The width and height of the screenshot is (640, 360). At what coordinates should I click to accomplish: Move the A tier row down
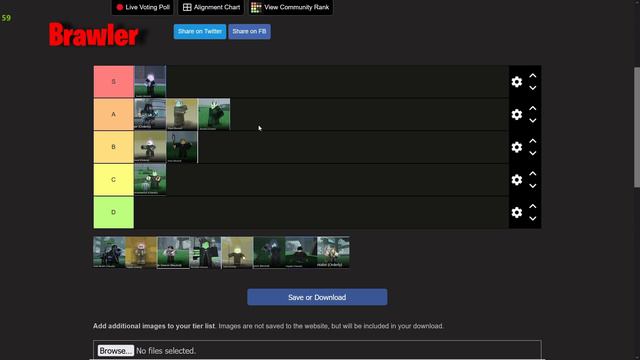pos(533,120)
